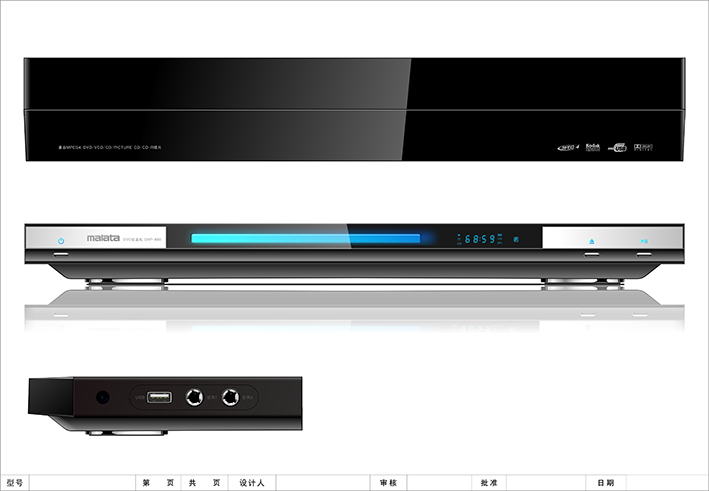Click the Kodak Picture CD logo
This screenshot has width=709, height=491.
[x=591, y=147]
